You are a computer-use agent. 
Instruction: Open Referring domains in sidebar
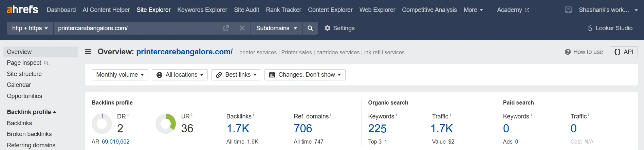31,145
